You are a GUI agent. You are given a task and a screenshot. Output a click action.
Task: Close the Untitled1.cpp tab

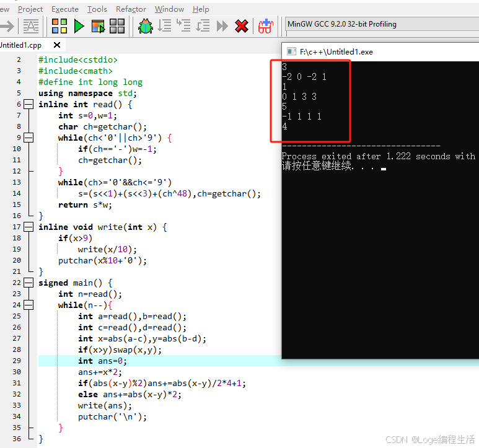(x=57, y=45)
